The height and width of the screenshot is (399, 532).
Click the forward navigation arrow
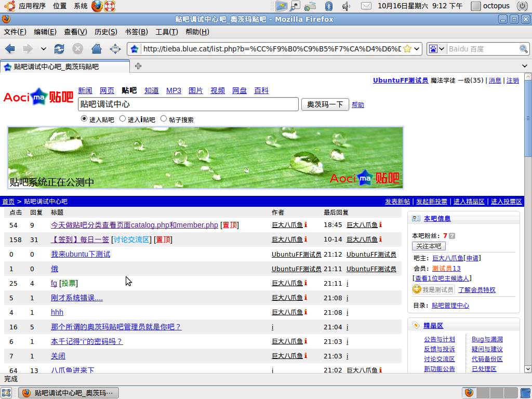point(28,49)
